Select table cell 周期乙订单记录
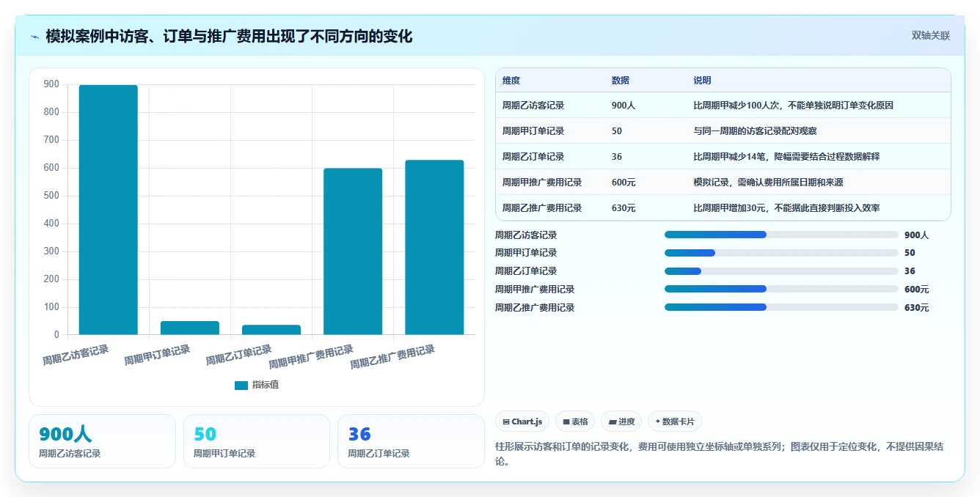Viewport: 980px width, 497px height. pyautogui.click(x=533, y=157)
